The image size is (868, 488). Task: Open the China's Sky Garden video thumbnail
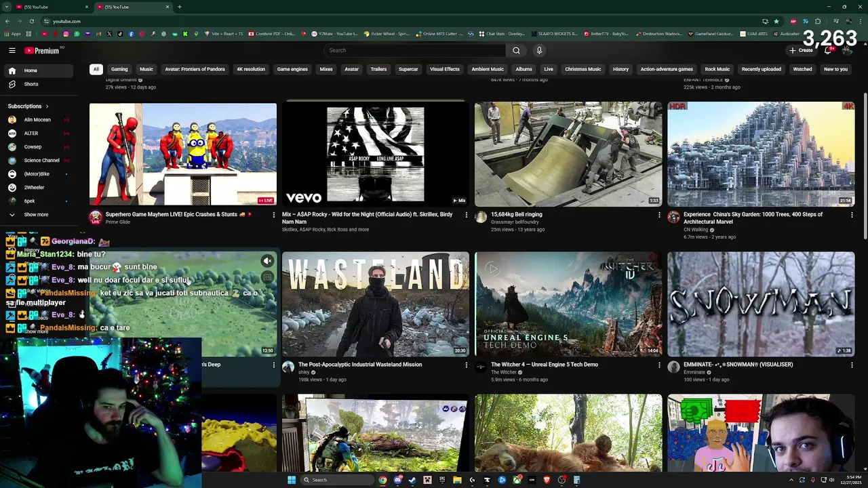(761, 154)
